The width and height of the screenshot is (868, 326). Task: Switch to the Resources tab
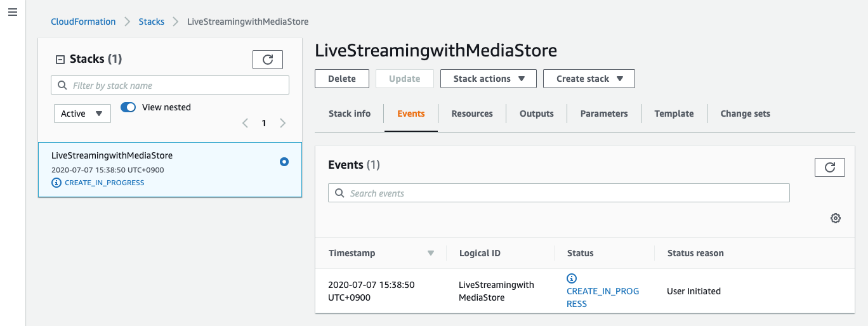[472, 114]
